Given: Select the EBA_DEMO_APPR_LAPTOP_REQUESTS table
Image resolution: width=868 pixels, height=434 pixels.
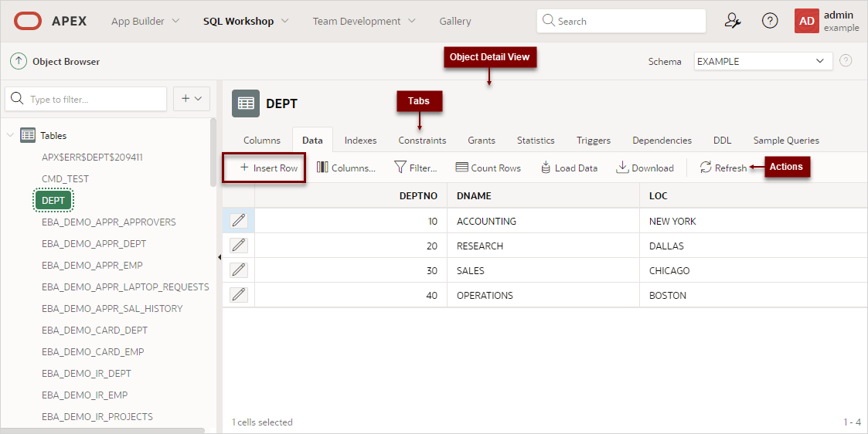Looking at the screenshot, I should click(126, 287).
